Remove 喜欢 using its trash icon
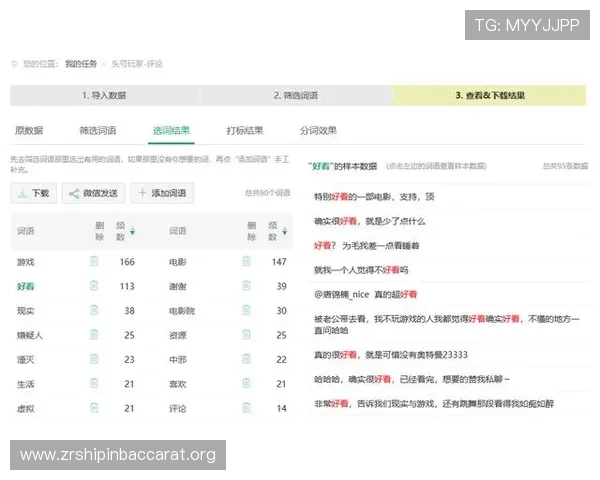Screen dimensions: 600x480 [x=246, y=383]
